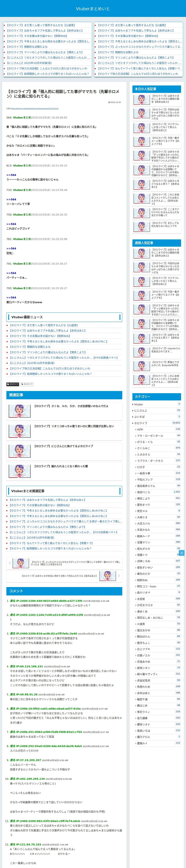The height and width of the screenshot is (868, 186).
Task: Open the ラプラス・ダークネス subcategory
Action: (158, 461)
